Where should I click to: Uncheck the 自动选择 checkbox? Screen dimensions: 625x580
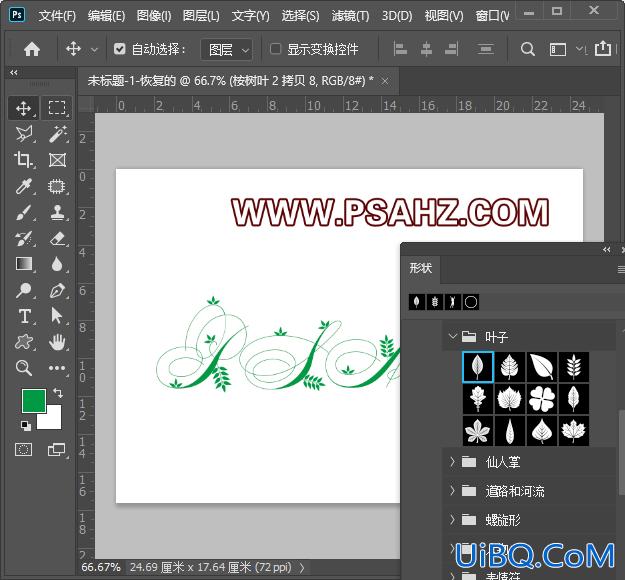point(119,49)
